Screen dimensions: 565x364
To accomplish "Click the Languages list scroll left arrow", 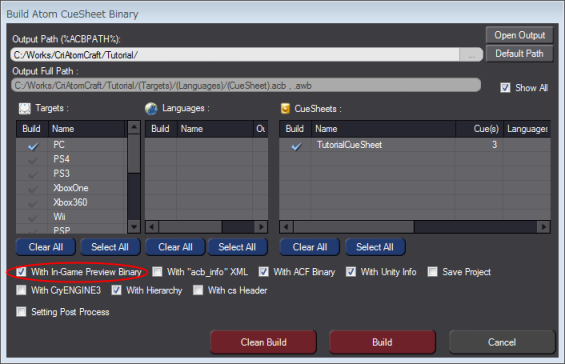I will click(152, 227).
